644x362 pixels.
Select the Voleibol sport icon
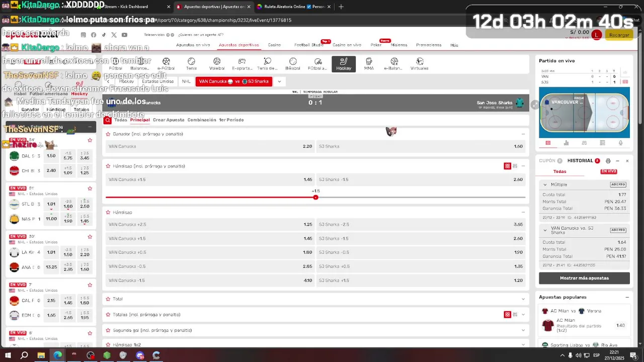(217, 64)
